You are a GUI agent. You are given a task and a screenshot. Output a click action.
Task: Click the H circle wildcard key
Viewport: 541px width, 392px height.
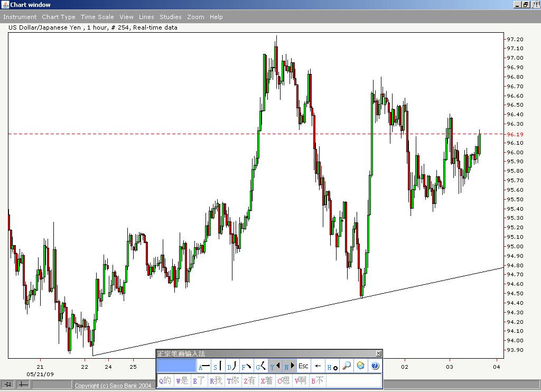[x=332, y=366]
